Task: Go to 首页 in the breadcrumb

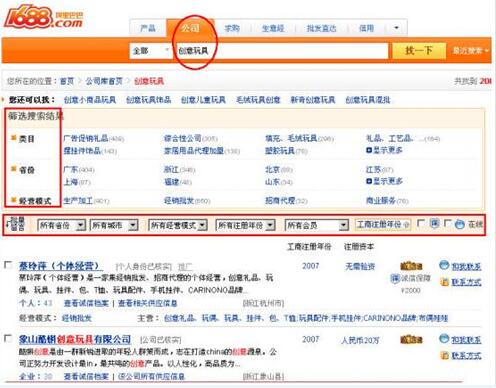Action: [x=67, y=81]
